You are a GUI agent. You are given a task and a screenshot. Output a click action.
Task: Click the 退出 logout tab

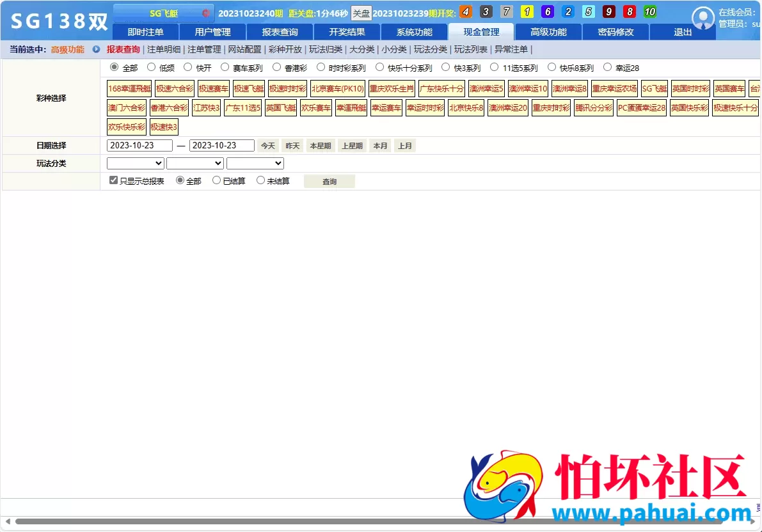pyautogui.click(x=683, y=32)
